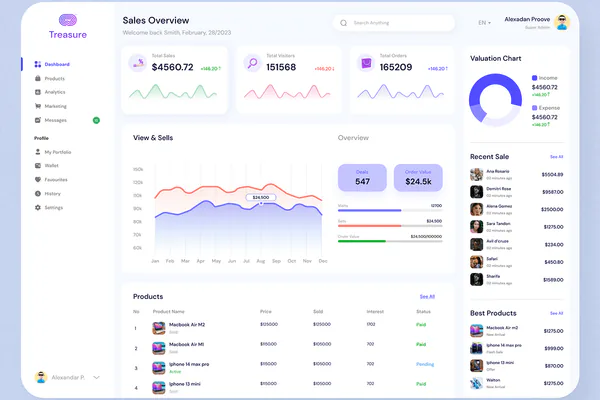Expand the Alexandar P. account chevron
600x400 pixels.
pyautogui.click(x=96, y=377)
